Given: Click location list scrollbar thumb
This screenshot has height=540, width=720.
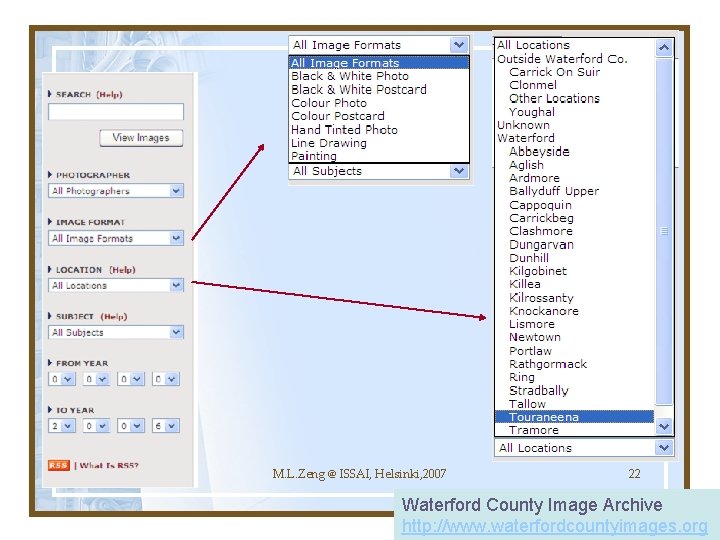Looking at the screenshot, I should click(x=664, y=231).
